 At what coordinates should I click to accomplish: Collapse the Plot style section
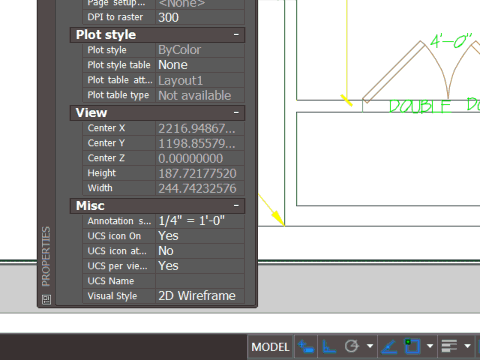pyautogui.click(x=236, y=35)
